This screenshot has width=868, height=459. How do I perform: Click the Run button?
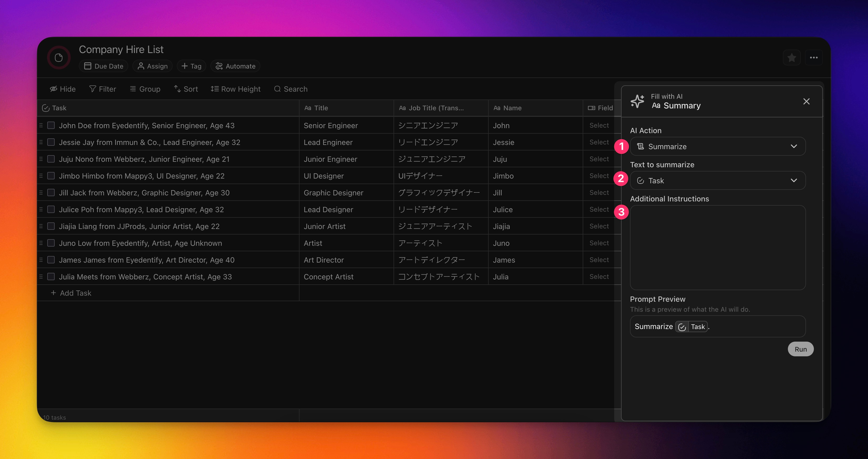tap(800, 349)
